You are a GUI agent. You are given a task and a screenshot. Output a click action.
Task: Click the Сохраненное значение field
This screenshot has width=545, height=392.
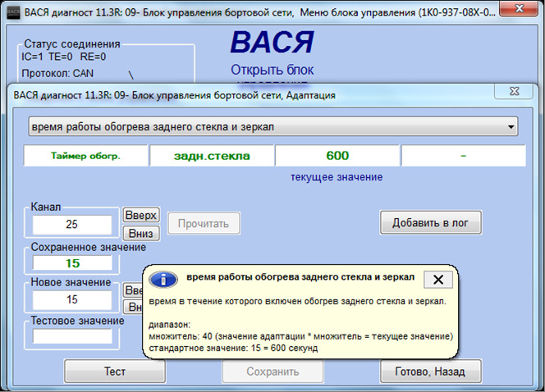click(x=72, y=263)
